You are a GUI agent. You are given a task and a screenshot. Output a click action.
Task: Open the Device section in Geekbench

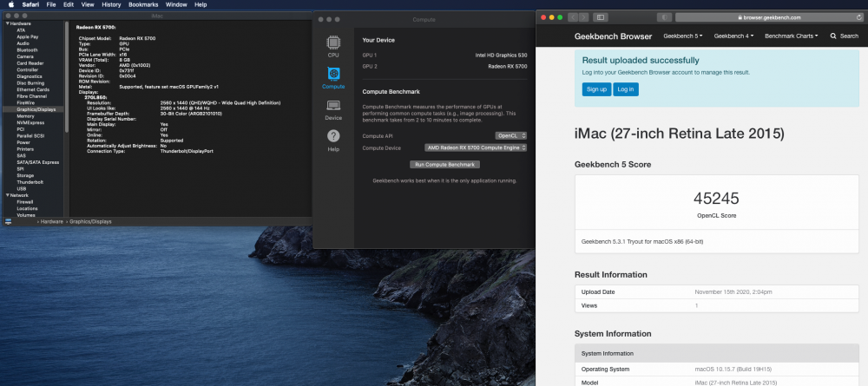tap(333, 110)
